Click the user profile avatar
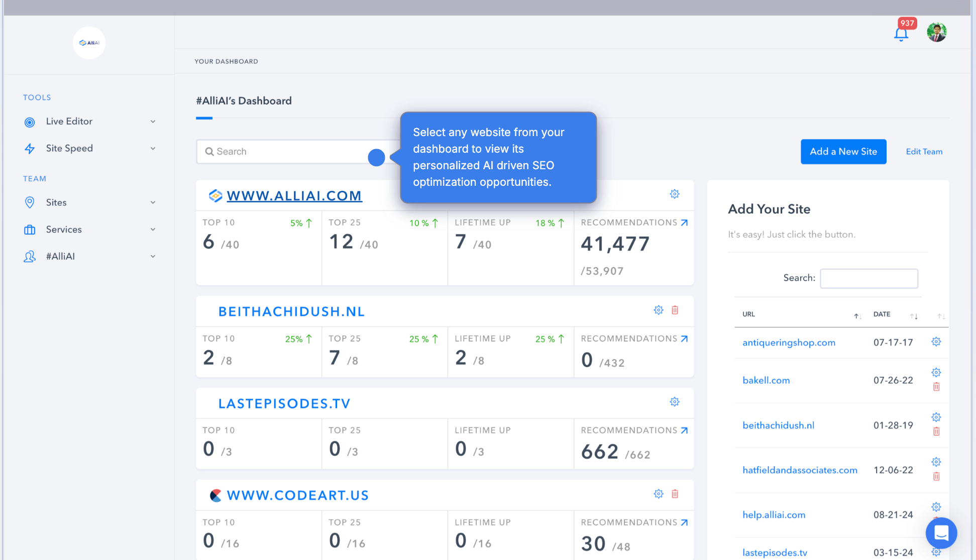976x560 pixels. (936, 33)
